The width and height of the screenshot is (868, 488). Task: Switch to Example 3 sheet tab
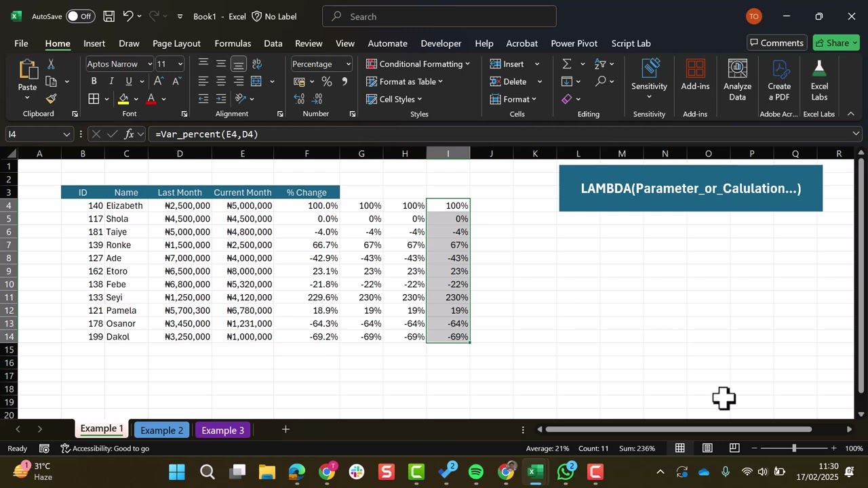[x=222, y=430]
